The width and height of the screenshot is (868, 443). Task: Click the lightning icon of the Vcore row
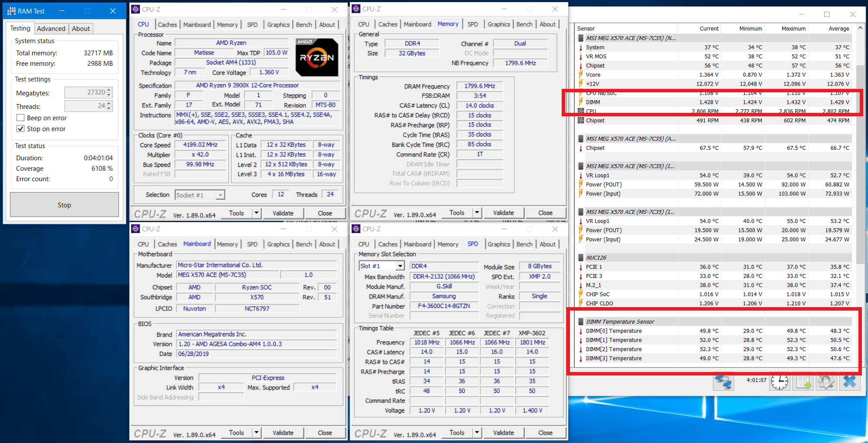point(580,74)
